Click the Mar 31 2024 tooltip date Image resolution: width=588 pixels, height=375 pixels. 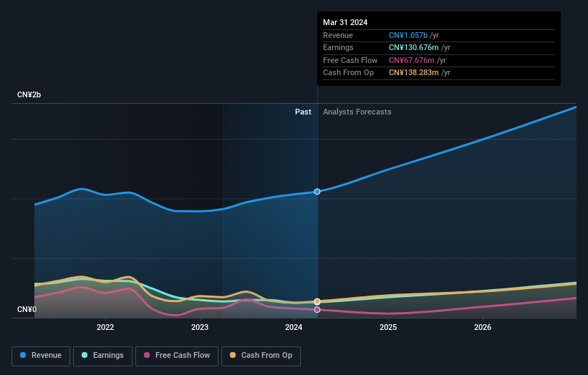[345, 22]
